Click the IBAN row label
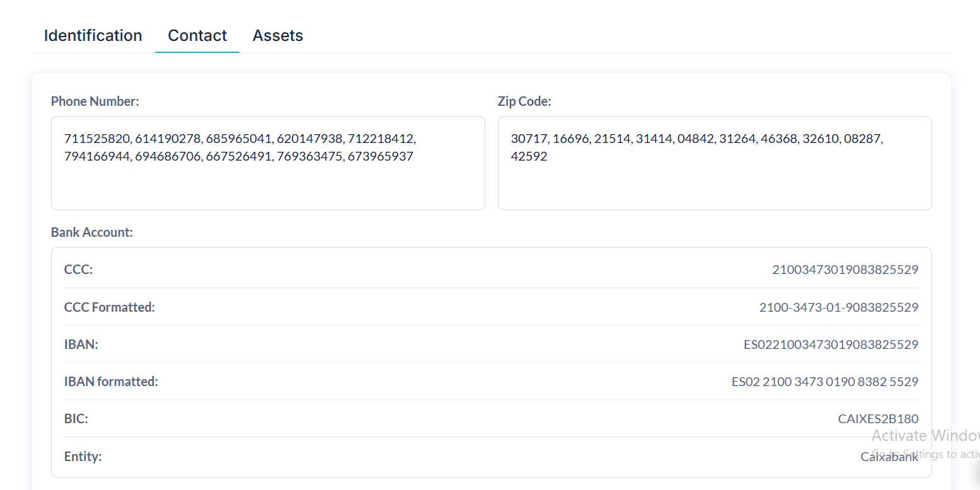The image size is (980, 490). coord(81,345)
